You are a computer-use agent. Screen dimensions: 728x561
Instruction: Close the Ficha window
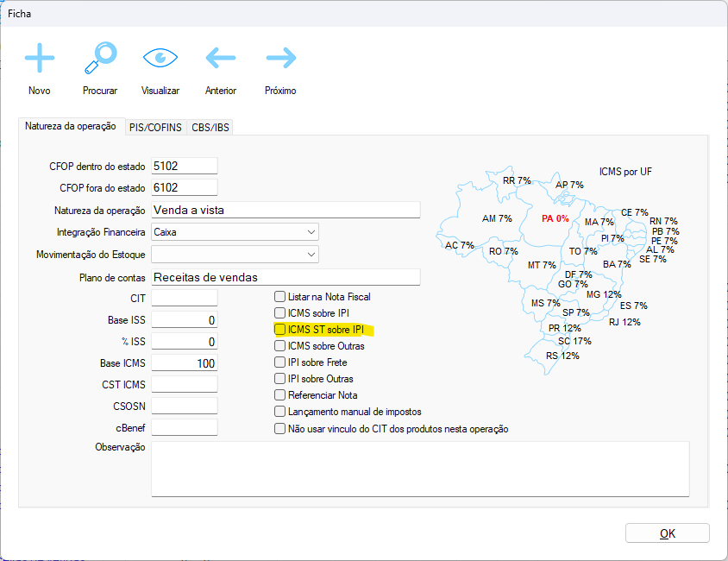coord(706,14)
